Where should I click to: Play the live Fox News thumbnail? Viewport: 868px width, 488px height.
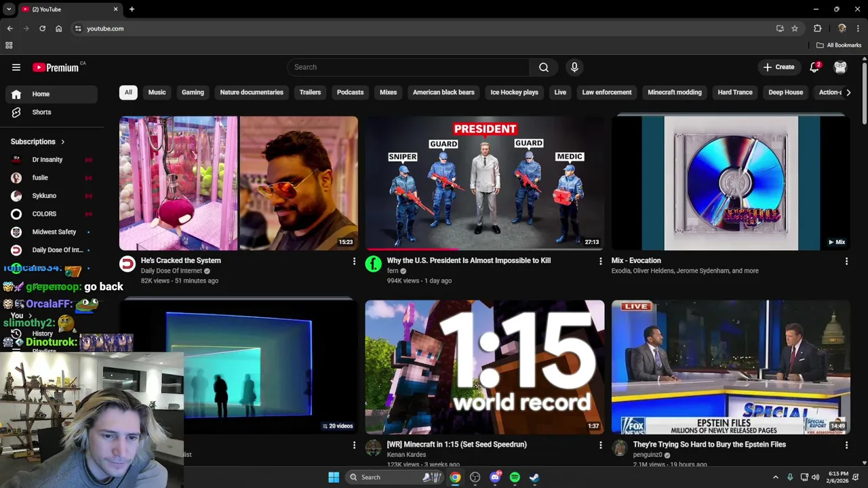coord(730,367)
